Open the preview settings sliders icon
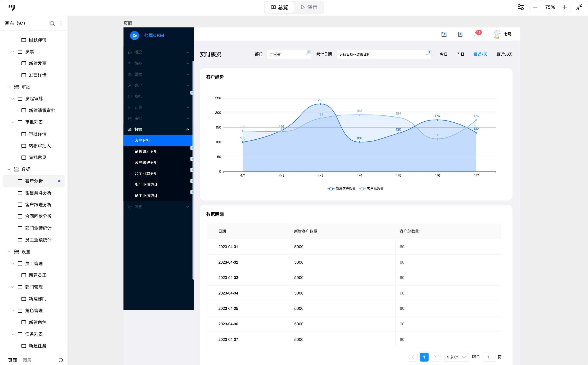The image size is (588, 365). pyautogui.click(x=521, y=7)
